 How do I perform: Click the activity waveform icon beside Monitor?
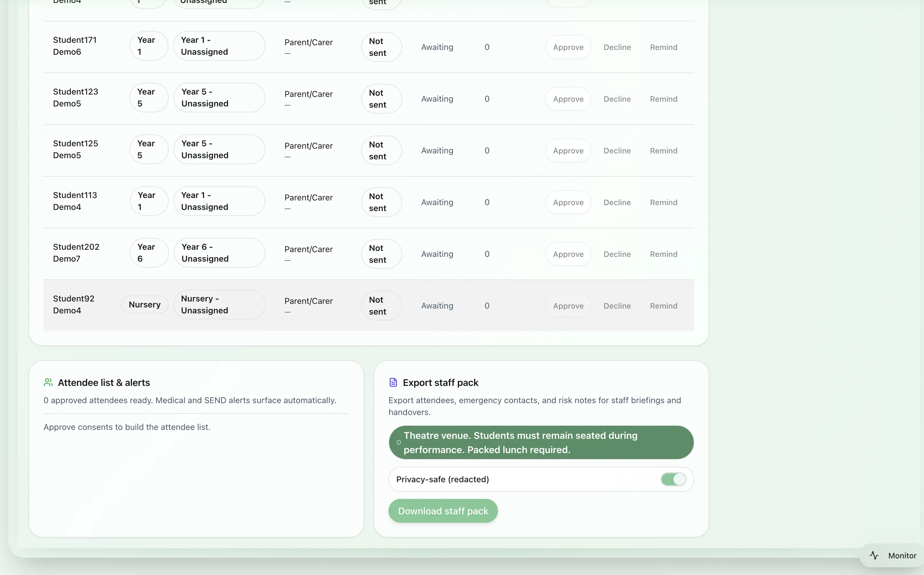874,555
